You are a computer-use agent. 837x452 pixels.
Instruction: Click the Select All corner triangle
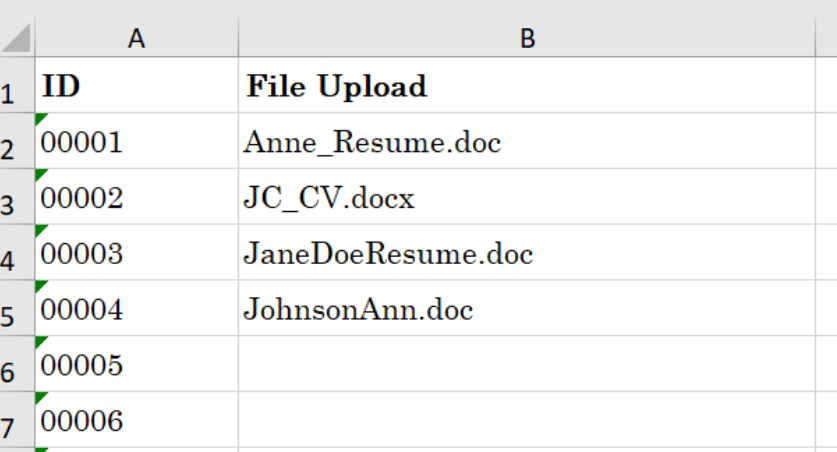[17, 38]
